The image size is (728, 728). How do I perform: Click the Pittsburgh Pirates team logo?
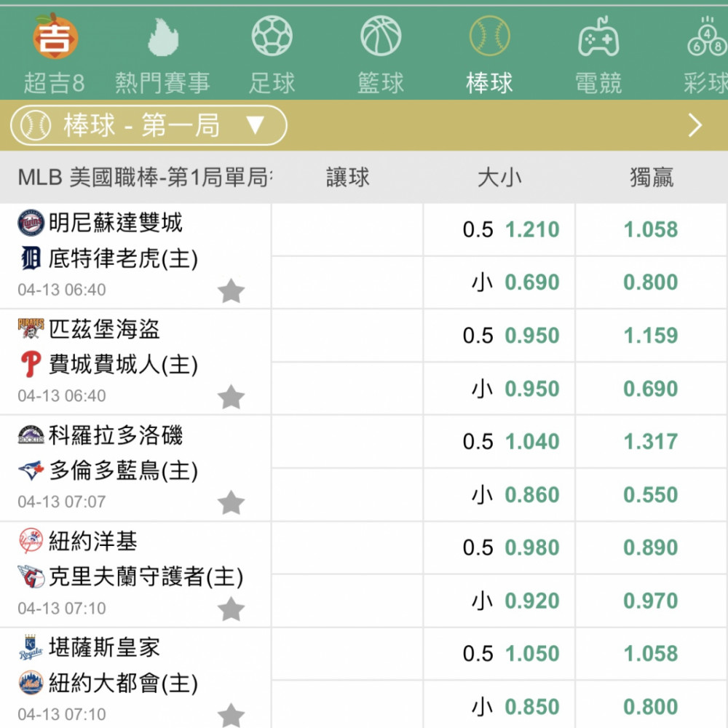tap(31, 329)
